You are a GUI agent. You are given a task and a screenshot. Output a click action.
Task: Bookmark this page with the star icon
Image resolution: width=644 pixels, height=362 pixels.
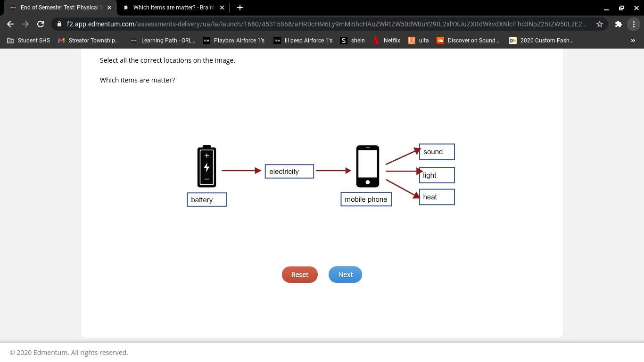coord(600,24)
